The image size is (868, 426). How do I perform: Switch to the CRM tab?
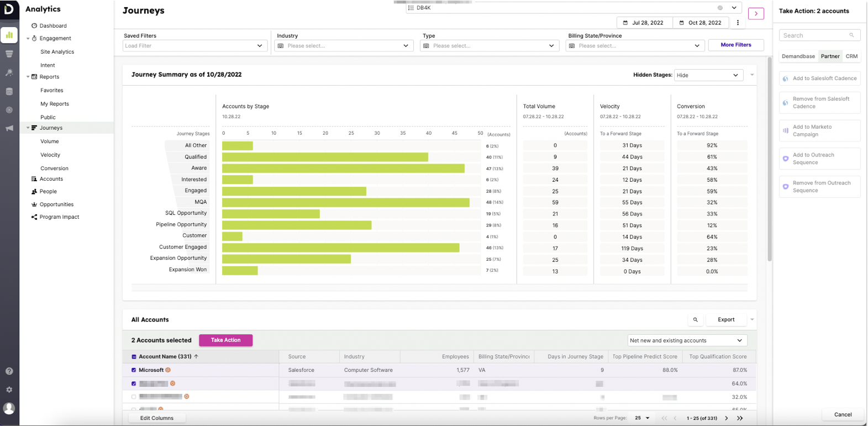(x=851, y=56)
